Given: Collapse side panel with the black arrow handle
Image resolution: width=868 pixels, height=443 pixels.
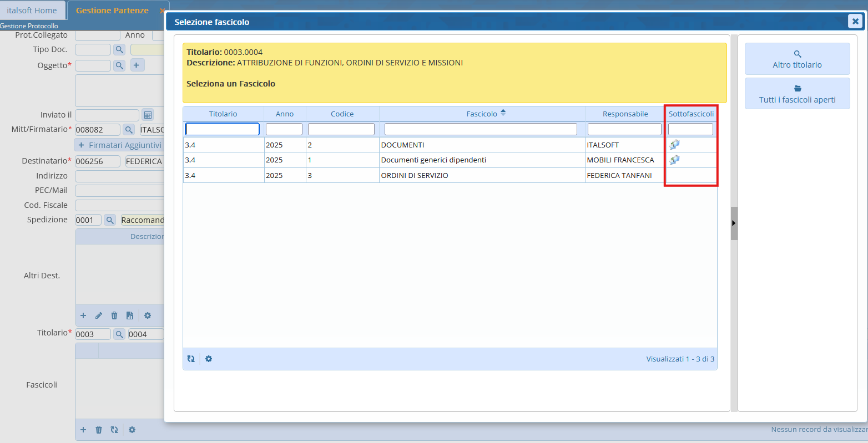Looking at the screenshot, I should click(x=734, y=223).
